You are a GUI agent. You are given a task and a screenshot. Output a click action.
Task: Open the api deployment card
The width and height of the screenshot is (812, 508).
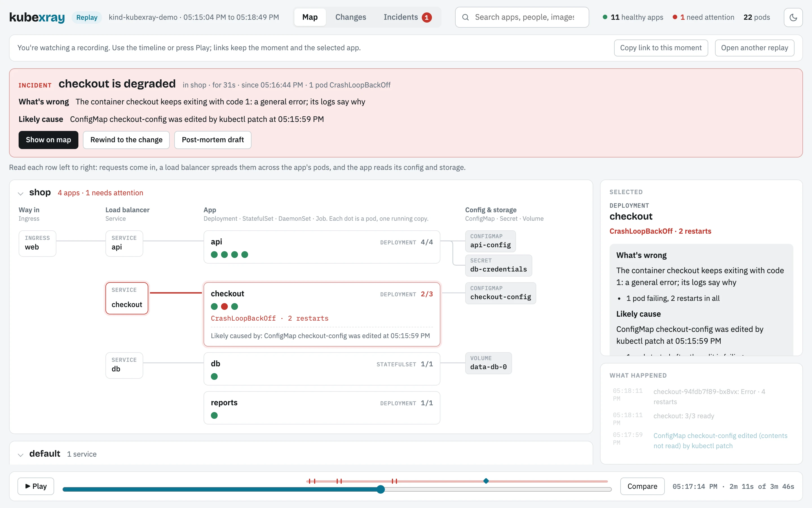(322, 247)
